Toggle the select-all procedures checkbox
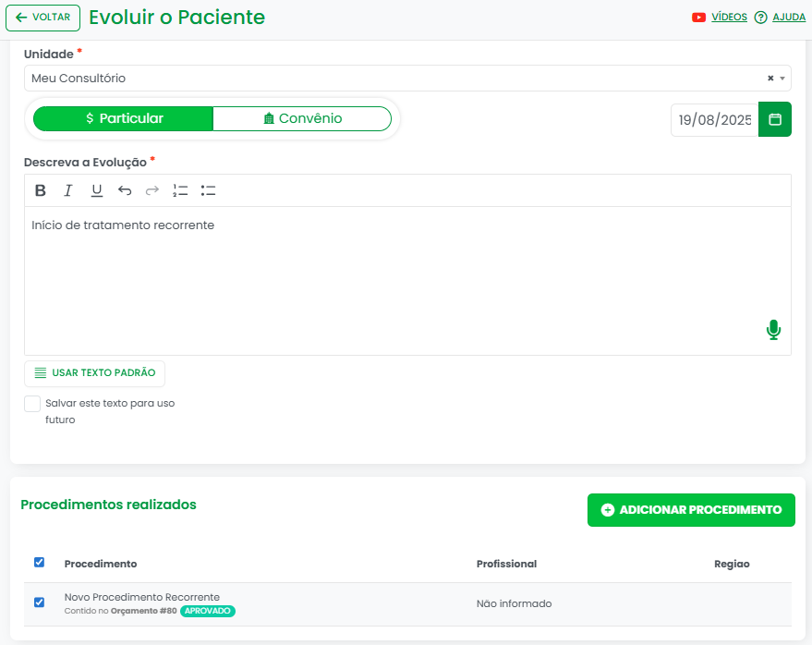This screenshot has height=645, width=812. point(39,563)
